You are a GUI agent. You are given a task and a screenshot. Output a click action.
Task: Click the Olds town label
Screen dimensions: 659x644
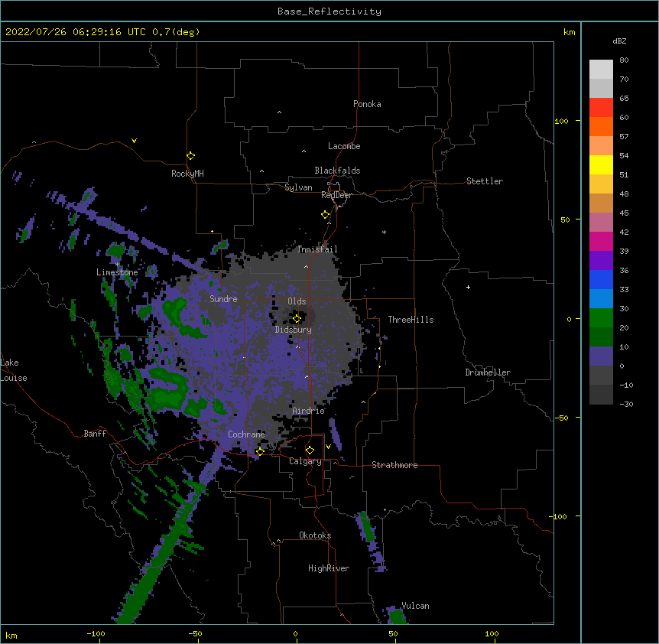point(297,301)
